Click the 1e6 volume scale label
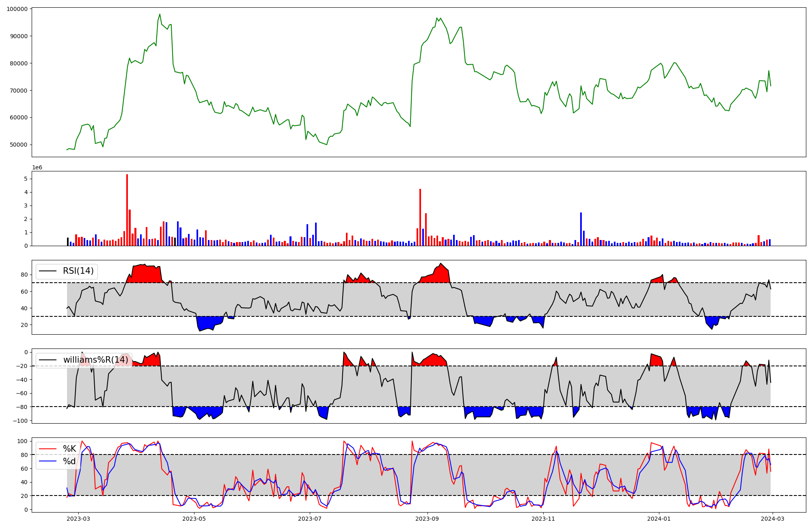The height and width of the screenshot is (528, 812). click(37, 167)
